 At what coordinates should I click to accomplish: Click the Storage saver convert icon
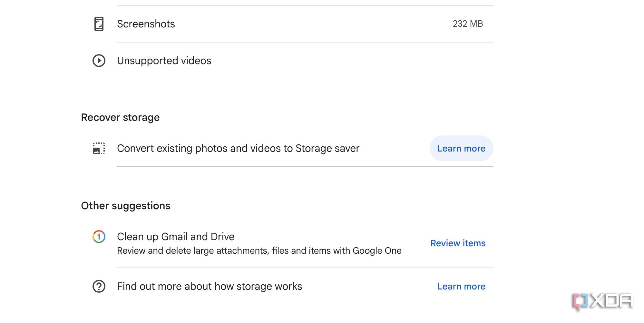(99, 148)
